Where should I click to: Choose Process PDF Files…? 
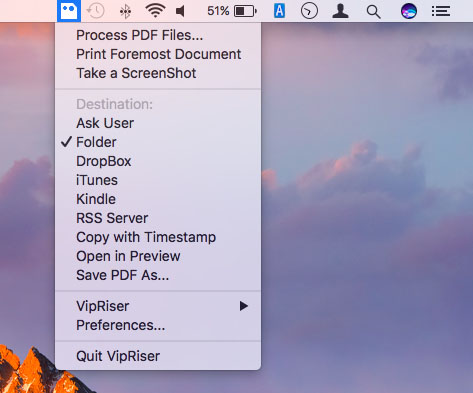(158, 35)
